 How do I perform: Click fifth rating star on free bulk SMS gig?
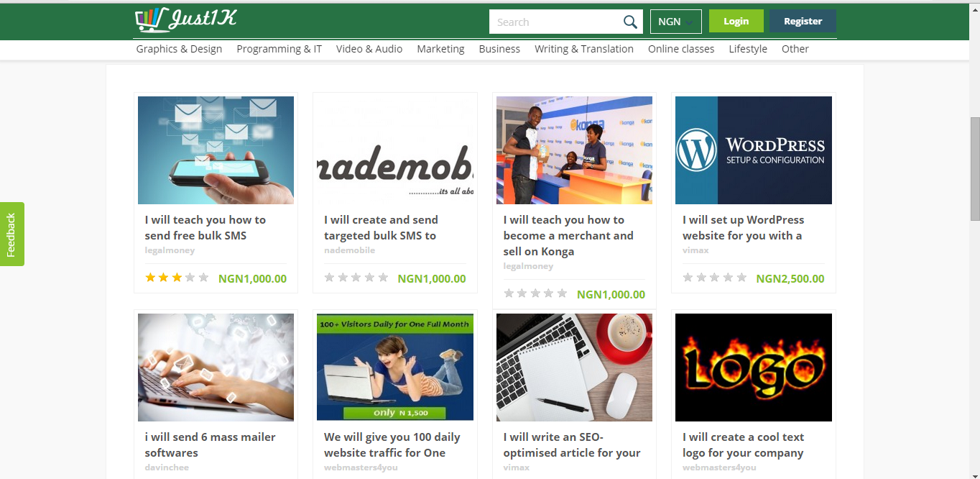click(x=203, y=278)
